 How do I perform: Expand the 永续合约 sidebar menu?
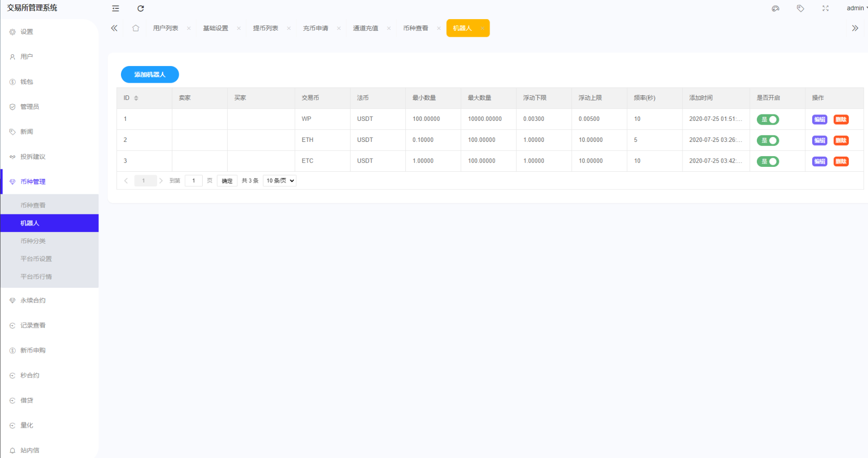33,300
